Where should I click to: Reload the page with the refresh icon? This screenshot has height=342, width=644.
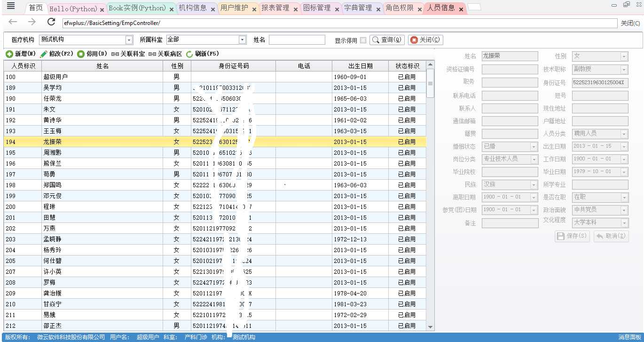51,23
